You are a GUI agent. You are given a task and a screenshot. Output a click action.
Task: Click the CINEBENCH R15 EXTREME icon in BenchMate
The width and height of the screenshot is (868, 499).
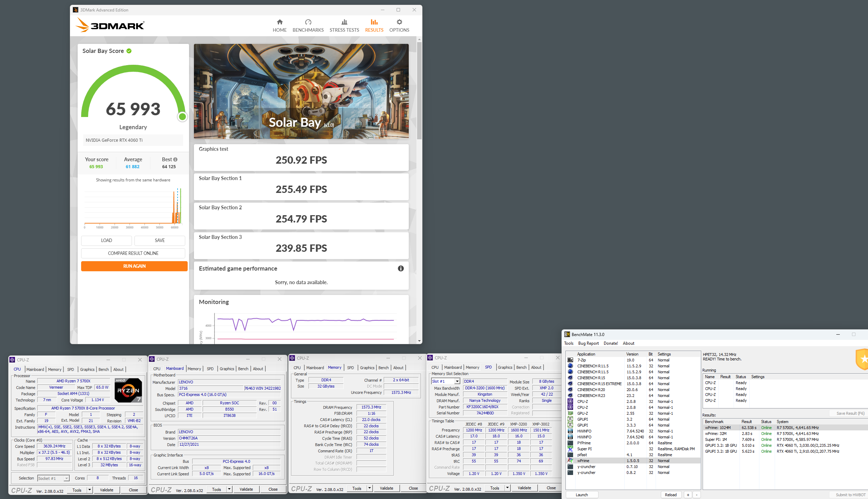(570, 384)
